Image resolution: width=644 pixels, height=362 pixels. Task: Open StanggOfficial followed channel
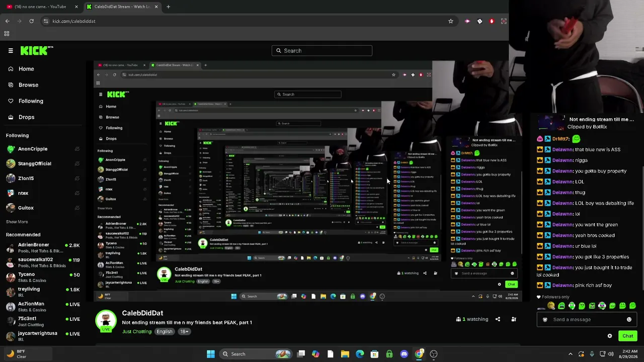[34, 163]
